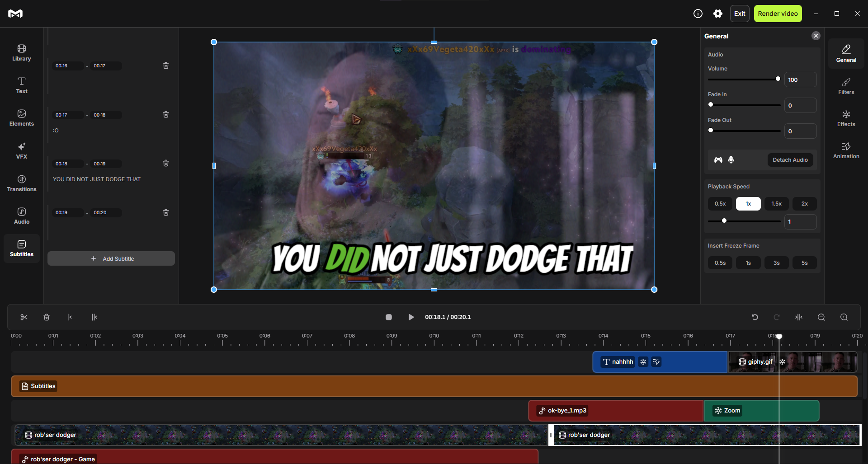
Task: Switch to the General properties tab
Action: point(846,54)
